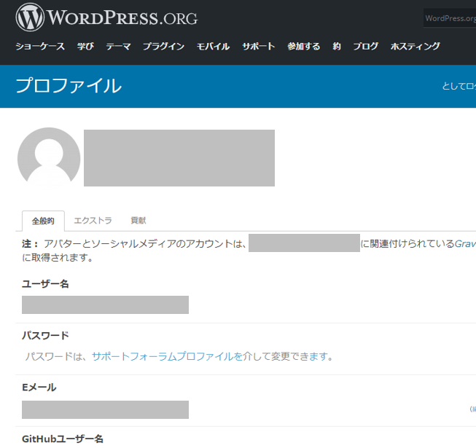Open the 学び menu item
The height and width of the screenshot is (448, 476).
[85, 47]
